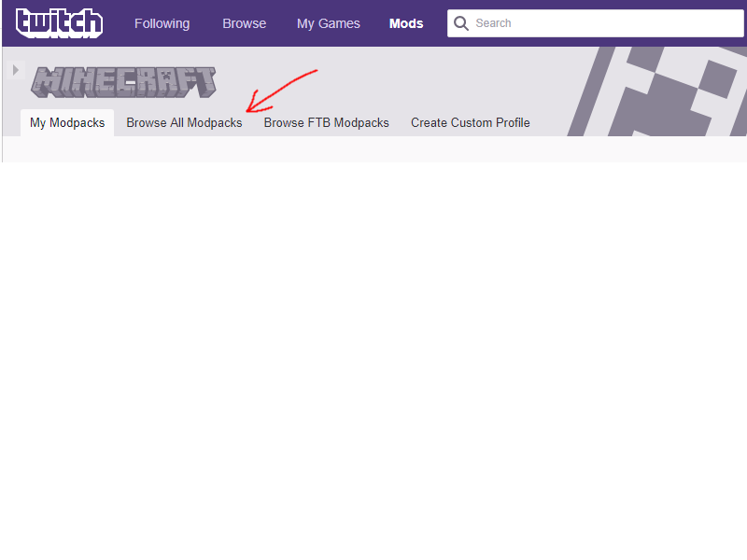Expand the sidebar arrow beside Minecraft logo
The height and width of the screenshot is (560, 747).
(x=15, y=70)
